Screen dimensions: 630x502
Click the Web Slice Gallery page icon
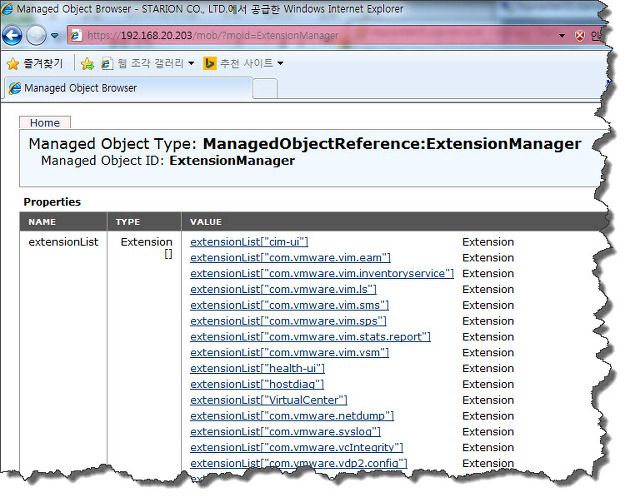pos(107,64)
